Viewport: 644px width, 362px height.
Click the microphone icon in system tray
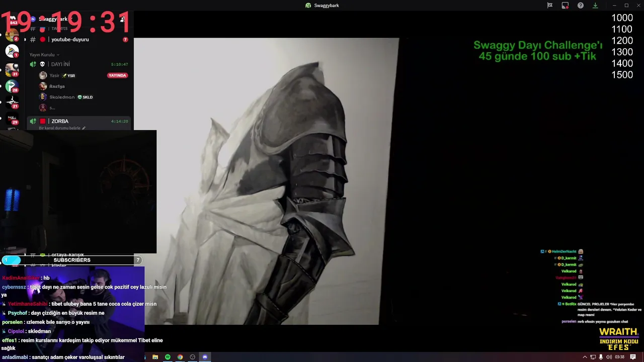click(x=601, y=357)
